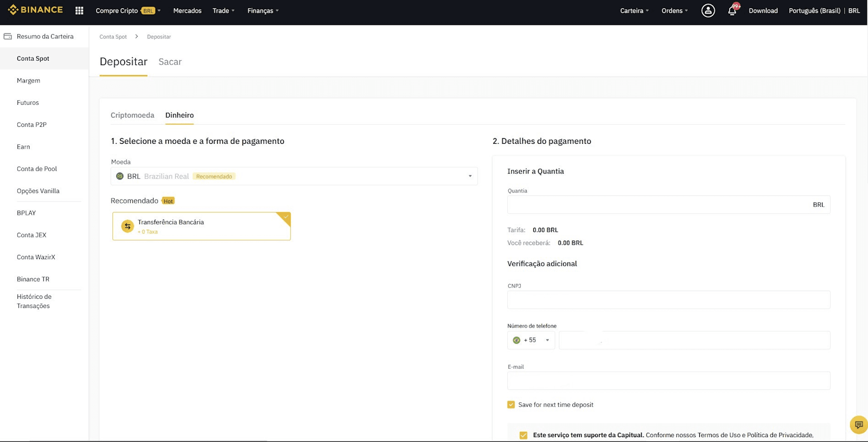Open the Moeda currency dropdown
This screenshot has height=442, width=868.
coord(294,176)
